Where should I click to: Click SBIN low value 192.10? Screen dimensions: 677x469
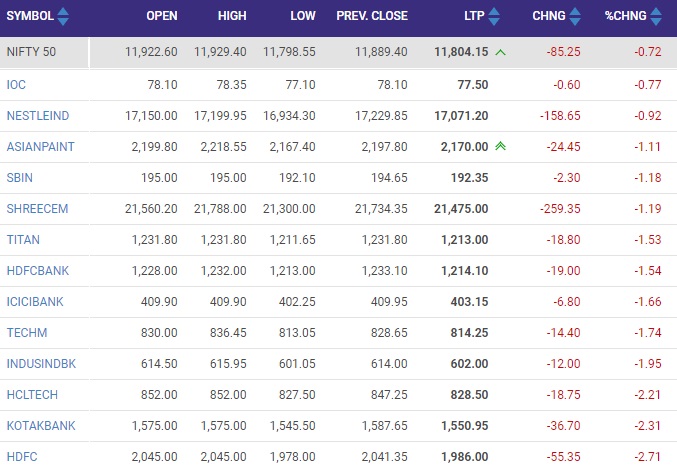[297, 178]
